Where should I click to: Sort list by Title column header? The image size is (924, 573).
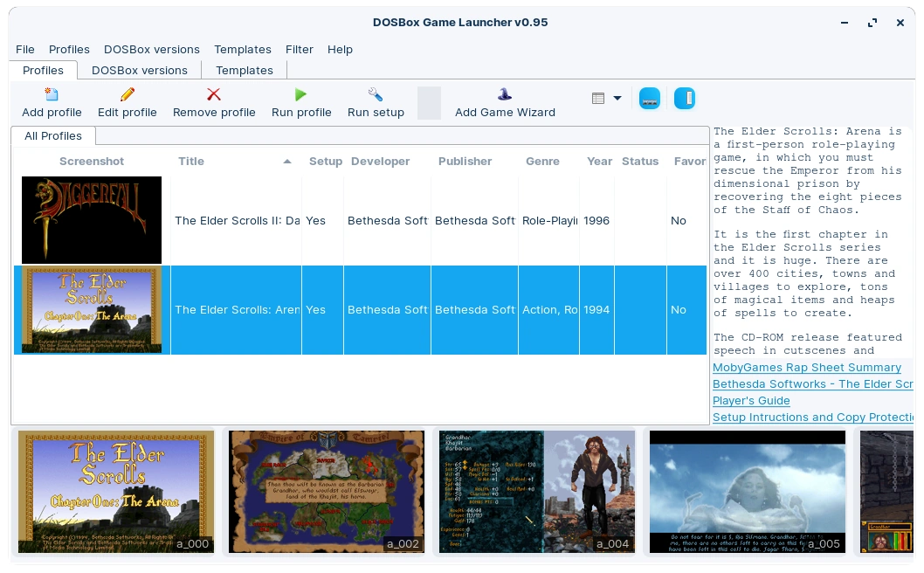(191, 162)
